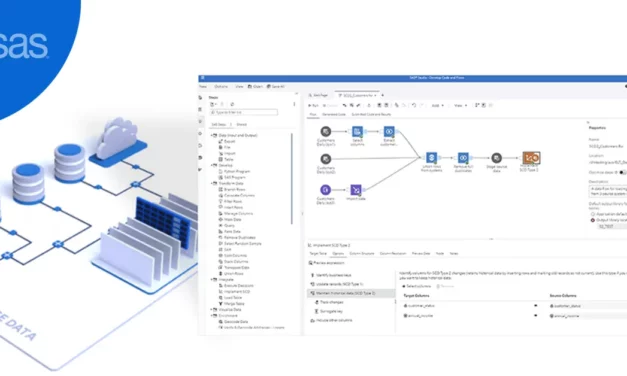The image size is (627, 376).
Task: Select the Application default radio button
Action: [x=593, y=214]
